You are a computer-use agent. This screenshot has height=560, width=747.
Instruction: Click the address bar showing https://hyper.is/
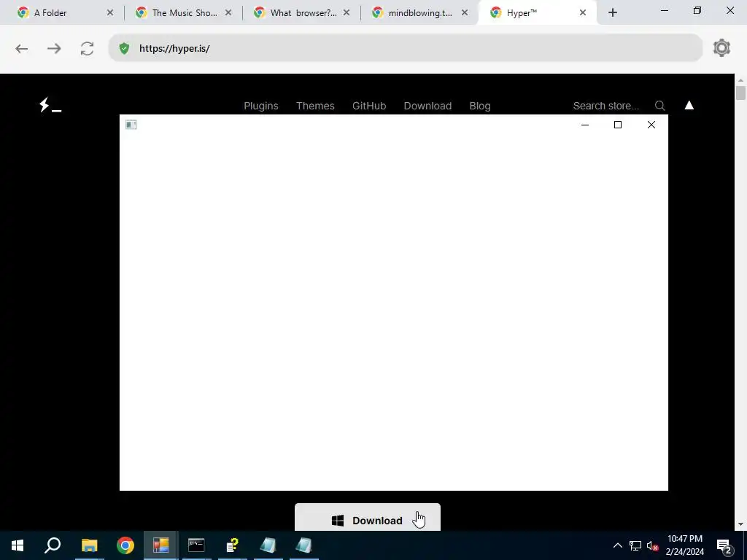[x=406, y=48]
